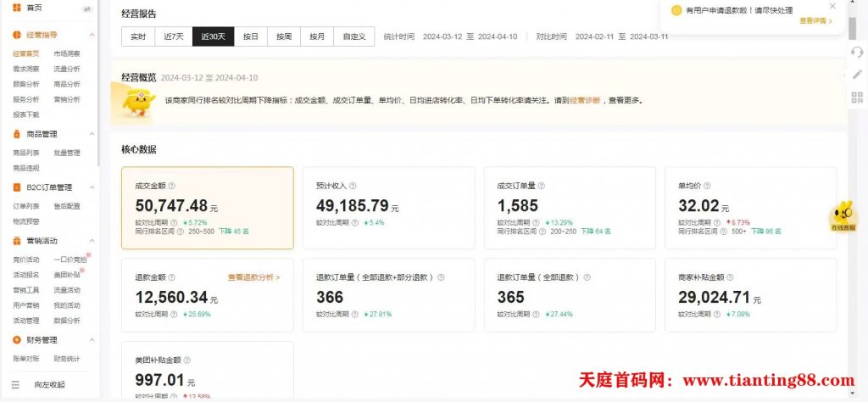The height and width of the screenshot is (402, 868).
Task: Open 批量管理 in the sidebar
Action: coord(67,153)
